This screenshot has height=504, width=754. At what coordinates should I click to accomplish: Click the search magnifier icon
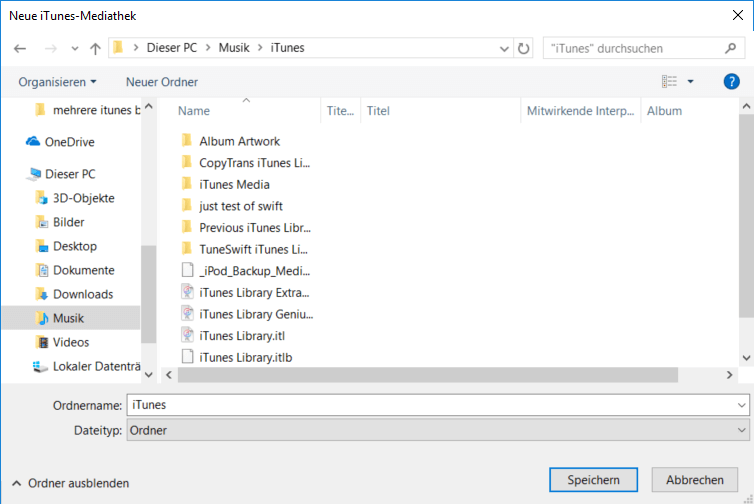730,48
